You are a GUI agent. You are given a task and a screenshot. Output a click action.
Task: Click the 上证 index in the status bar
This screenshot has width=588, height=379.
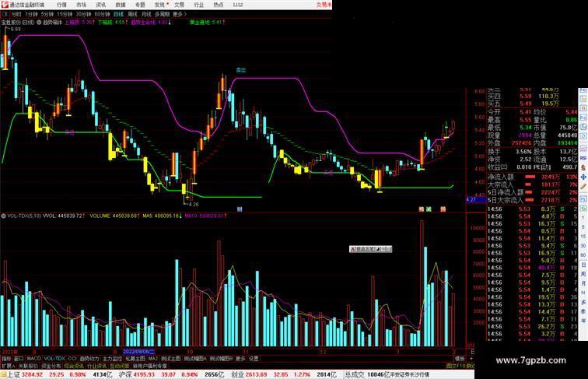pos(13,374)
